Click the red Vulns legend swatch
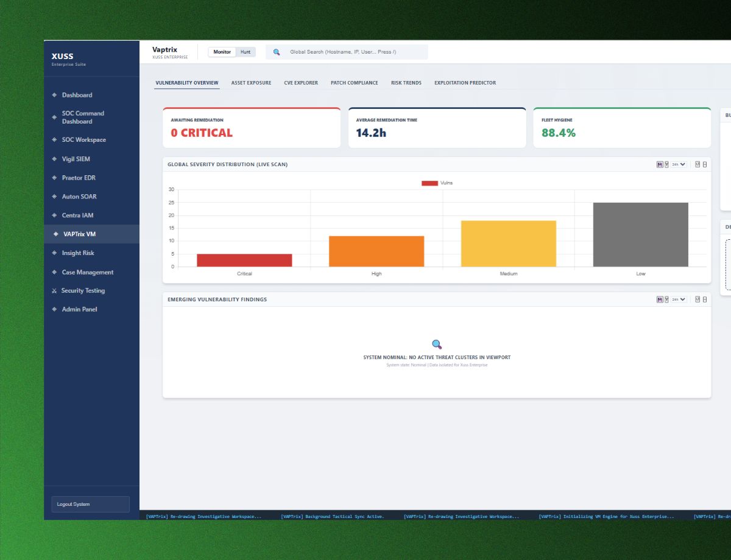 pyautogui.click(x=429, y=183)
